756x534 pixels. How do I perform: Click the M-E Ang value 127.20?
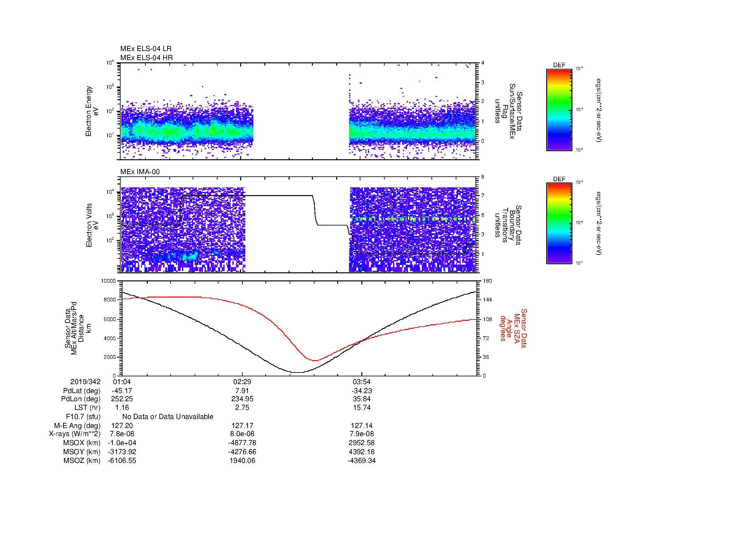pyautogui.click(x=122, y=425)
